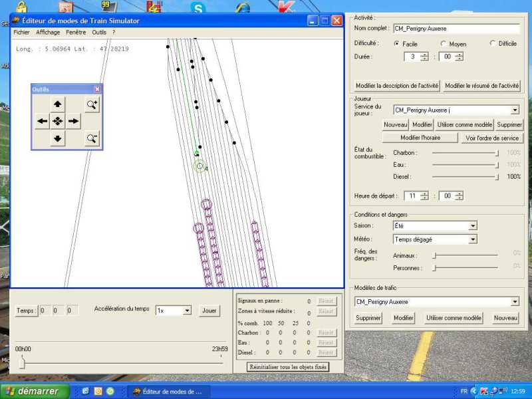Viewport: 532px width, 399px height.
Task: Pan the map down with the down arrow
Action: click(x=58, y=138)
